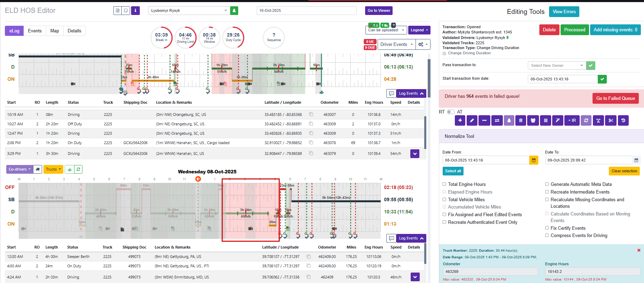Collapse the upper Log Events panel
The image size is (644, 283).
[x=411, y=93]
